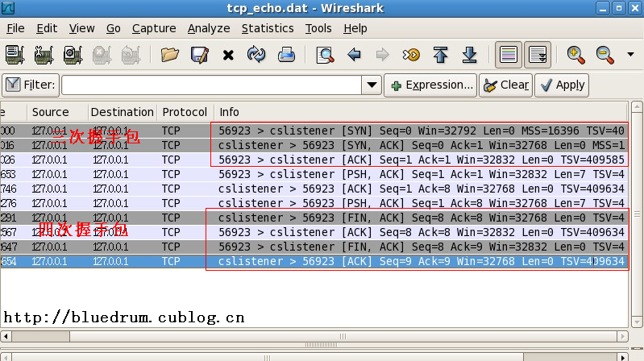This screenshot has height=361, width=644.
Task: Open a capture file with folder icon
Action: pyautogui.click(x=170, y=55)
